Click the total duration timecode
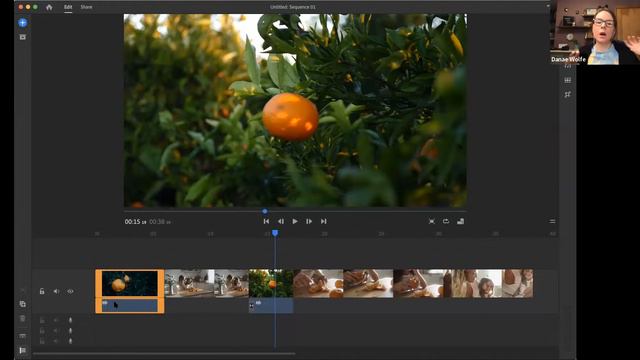The image size is (640, 360). 160,222
